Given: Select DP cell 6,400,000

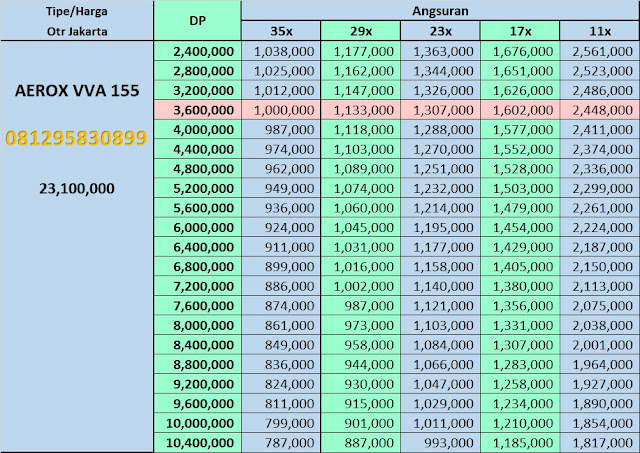Looking at the screenshot, I should pyautogui.click(x=198, y=247).
